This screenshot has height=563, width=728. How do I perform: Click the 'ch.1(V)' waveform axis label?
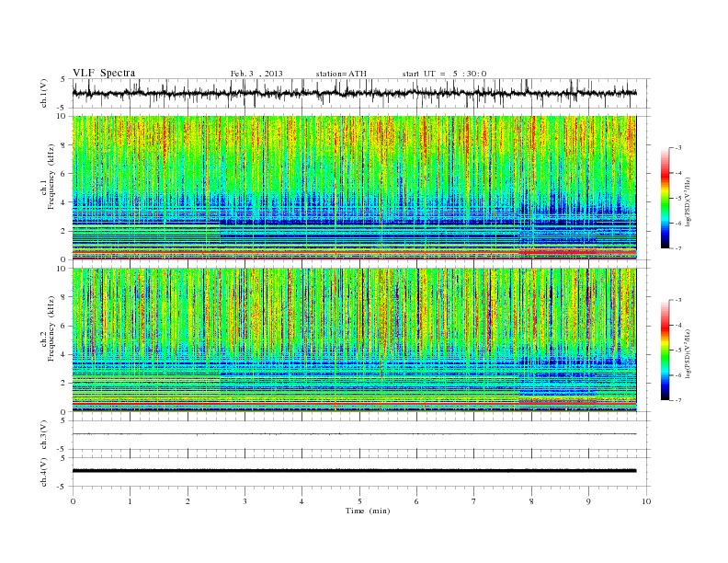[x=44, y=93]
